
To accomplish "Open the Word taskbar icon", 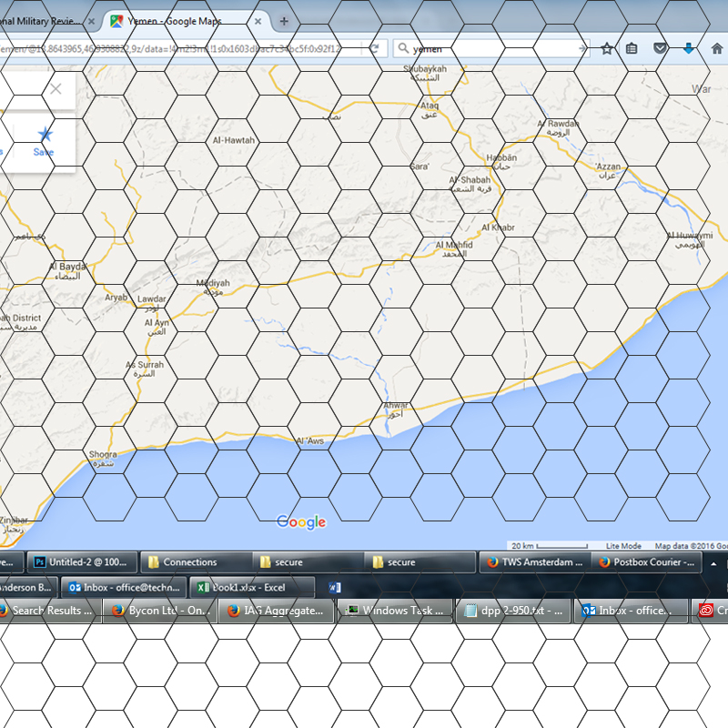I will tap(335, 587).
